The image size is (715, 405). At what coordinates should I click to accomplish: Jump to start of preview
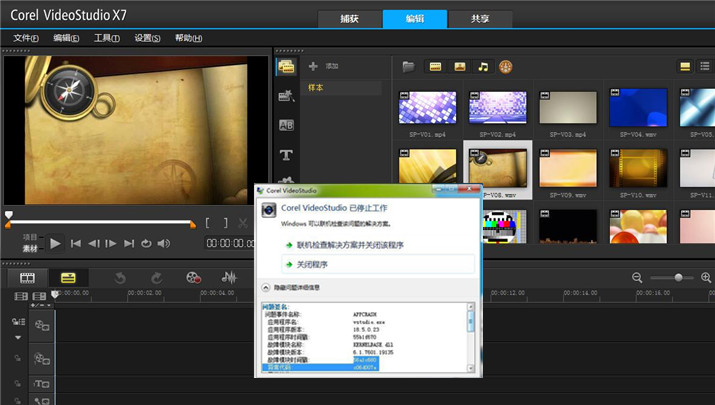tap(76, 244)
